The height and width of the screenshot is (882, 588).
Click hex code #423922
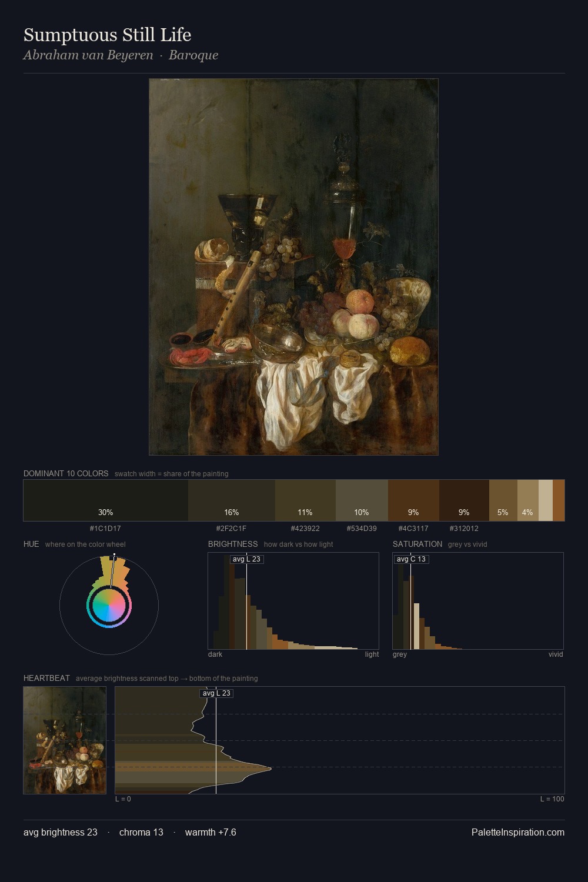click(x=305, y=529)
